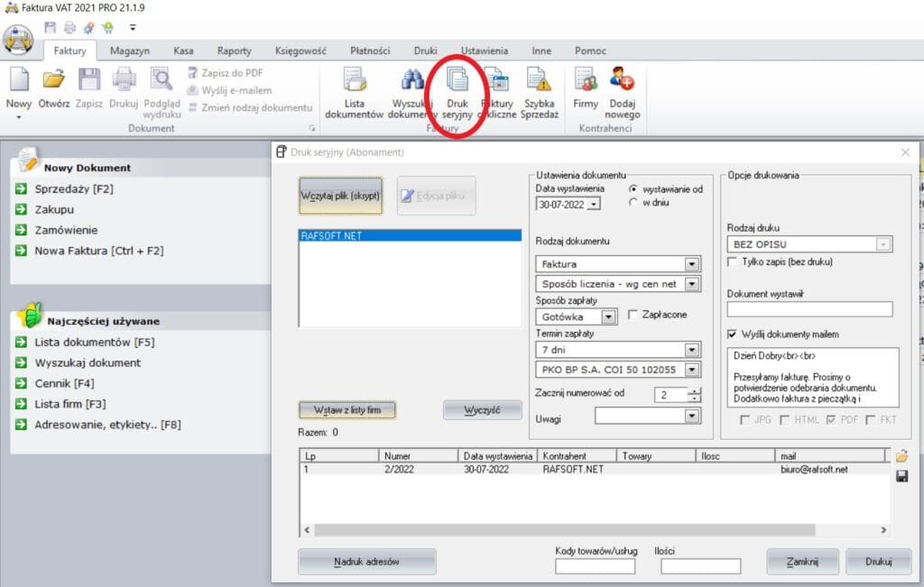Viewport: 924px width, 587px height.
Task: Open the Gotówka payment method dropdown
Action: click(609, 317)
